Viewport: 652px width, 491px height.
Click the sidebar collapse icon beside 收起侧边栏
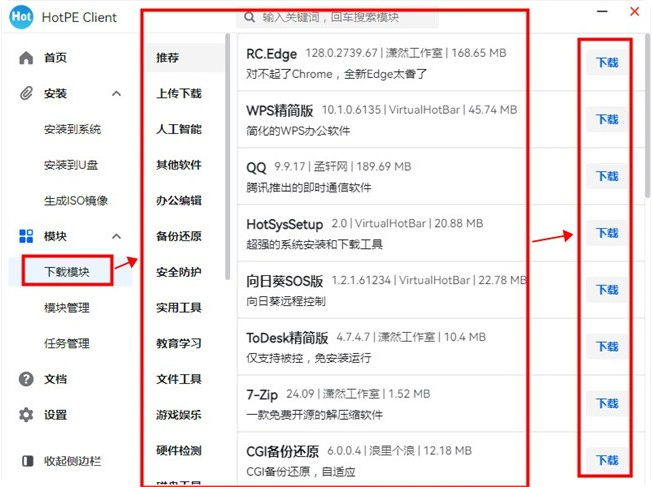coord(27,461)
